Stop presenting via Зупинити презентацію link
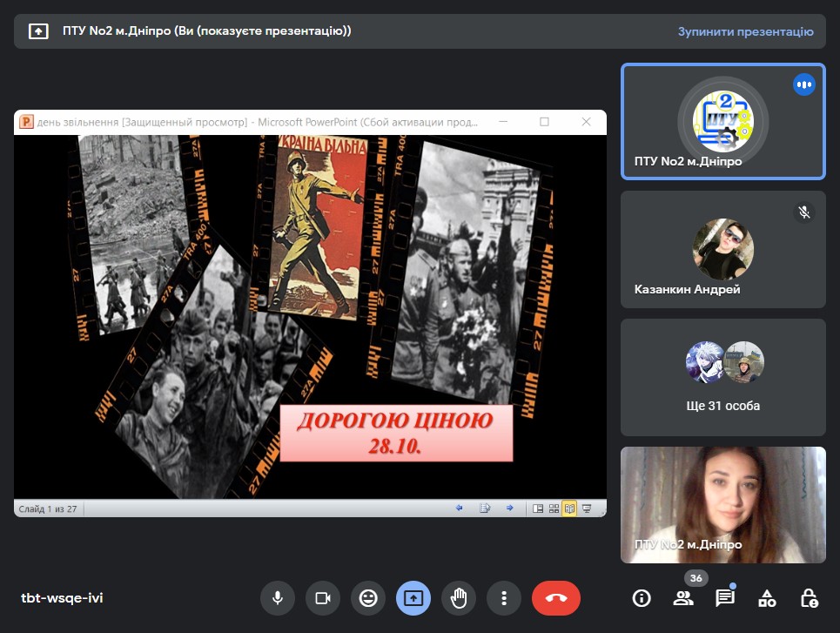 click(x=745, y=31)
